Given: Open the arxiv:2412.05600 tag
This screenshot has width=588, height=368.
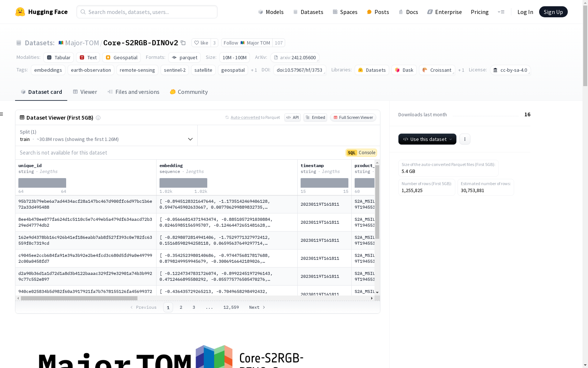Looking at the screenshot, I should click(x=295, y=57).
